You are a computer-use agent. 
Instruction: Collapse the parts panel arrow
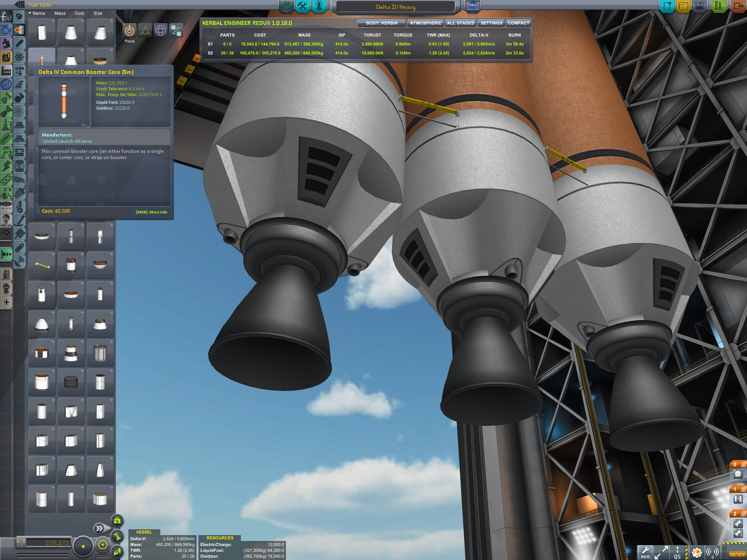[x=19, y=5]
